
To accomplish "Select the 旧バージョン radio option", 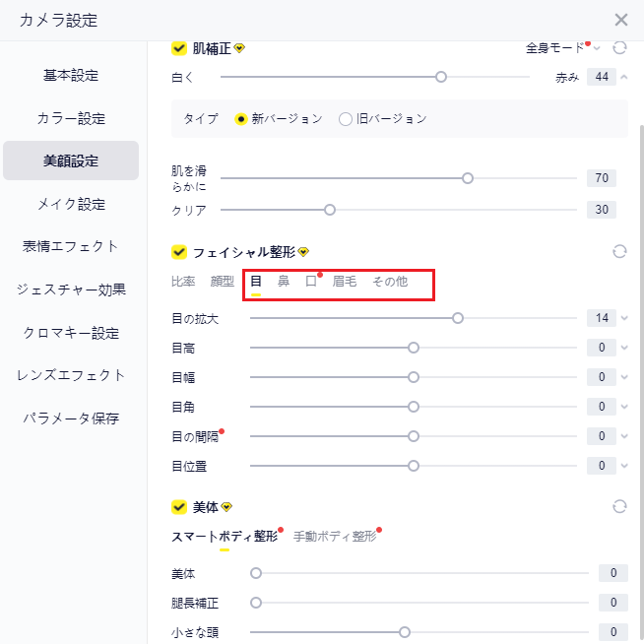I will 346,118.
